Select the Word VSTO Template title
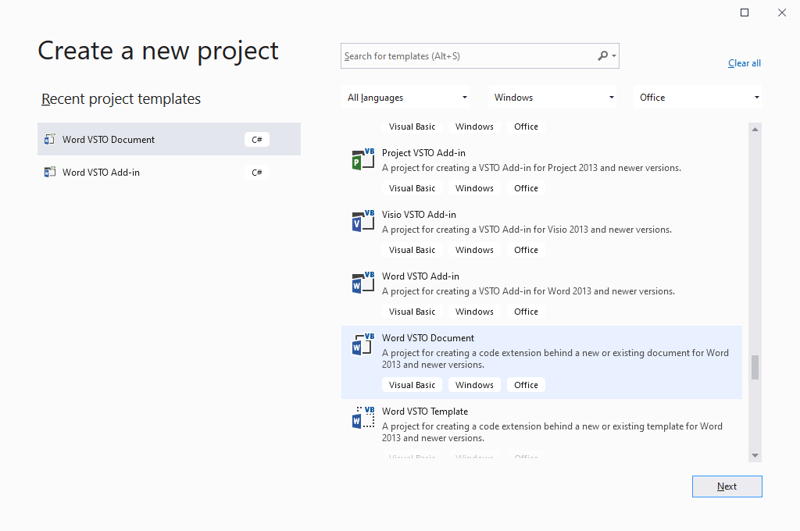Viewport: 800px width, 531px height. tap(425, 412)
